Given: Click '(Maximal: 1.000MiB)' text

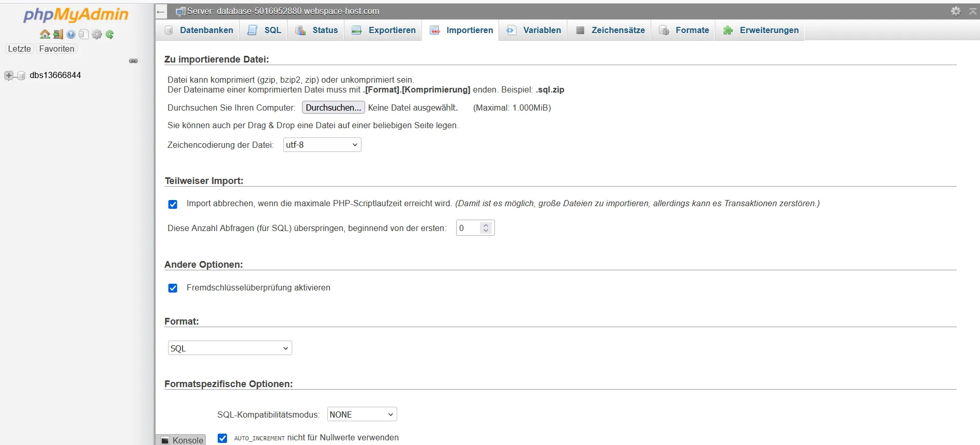Looking at the screenshot, I should tap(512, 108).
